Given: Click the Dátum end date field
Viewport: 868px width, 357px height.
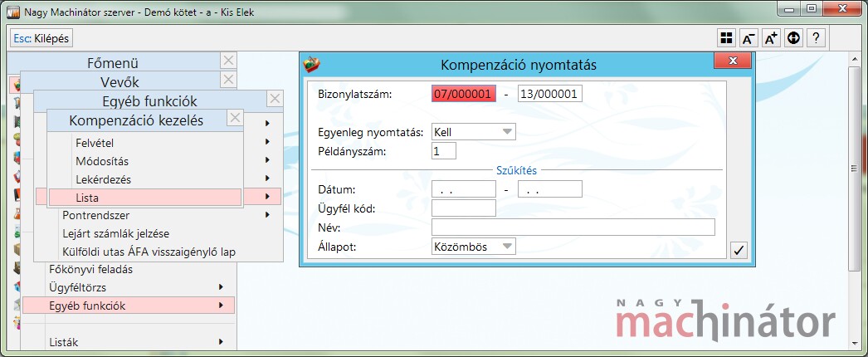Looking at the screenshot, I should point(550,188).
